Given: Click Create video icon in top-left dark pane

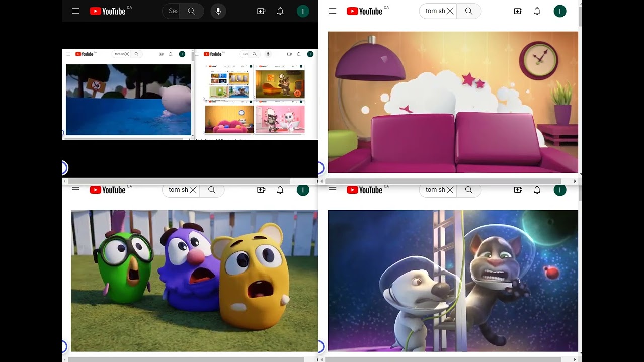Looking at the screenshot, I should (261, 11).
